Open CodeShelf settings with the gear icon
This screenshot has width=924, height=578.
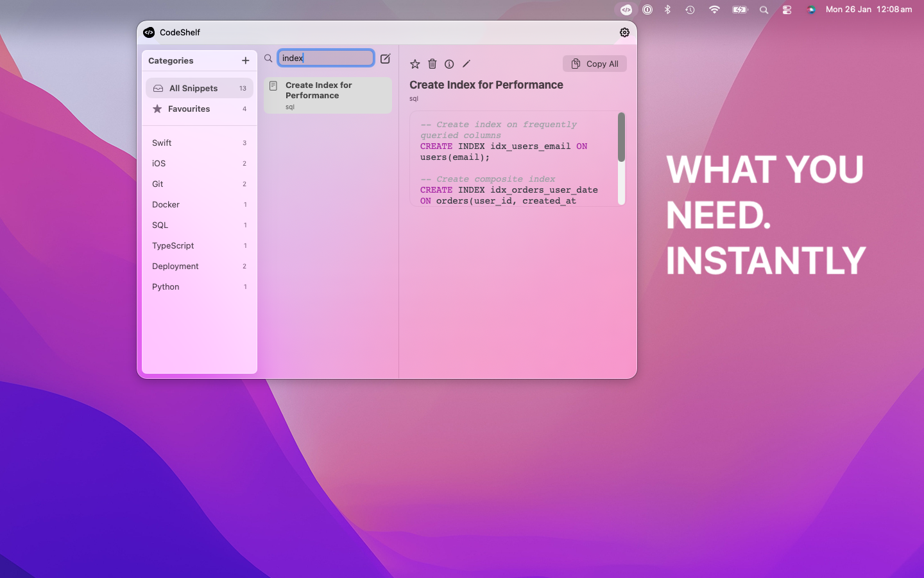(624, 32)
